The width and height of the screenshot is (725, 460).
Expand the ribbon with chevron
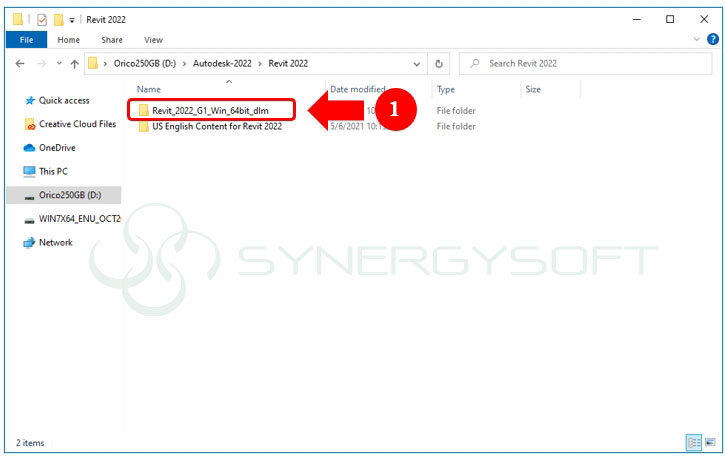(x=696, y=40)
